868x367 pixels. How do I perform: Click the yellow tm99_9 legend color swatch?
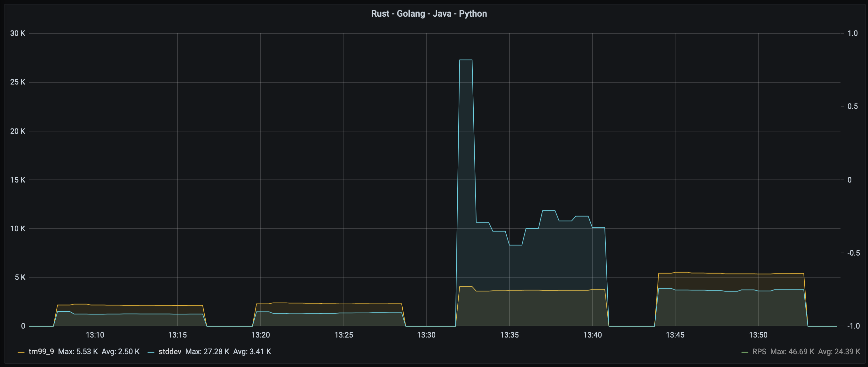[21, 352]
